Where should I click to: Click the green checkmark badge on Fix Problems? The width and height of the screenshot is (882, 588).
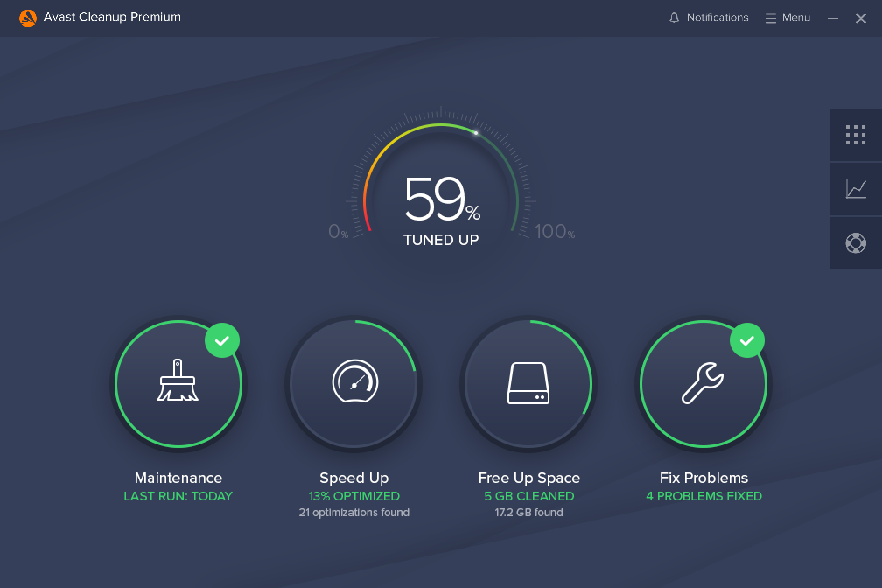[747, 340]
